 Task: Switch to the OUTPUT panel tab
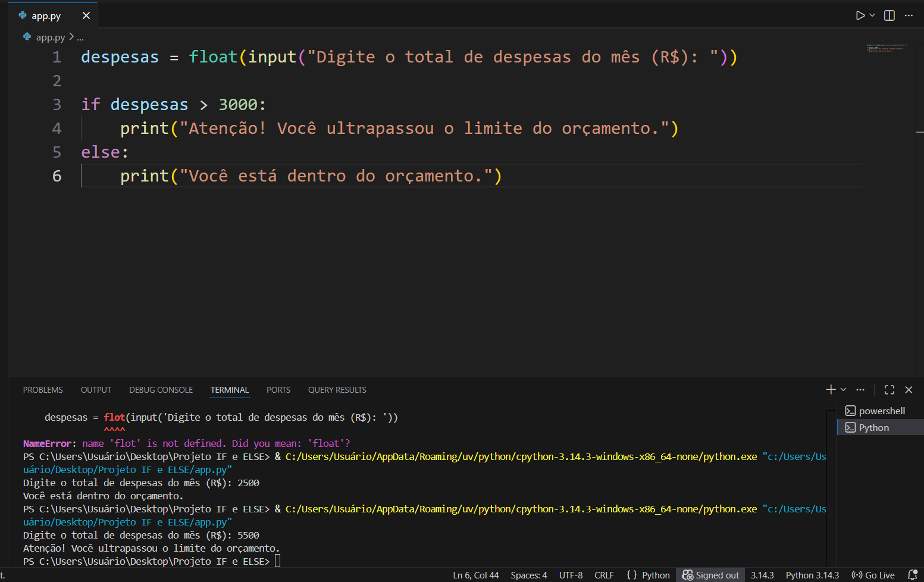click(96, 390)
